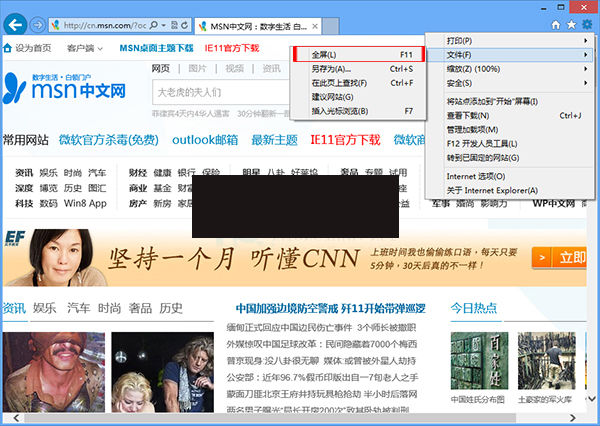Click the 立即 button on EF banner
The width and height of the screenshot is (600, 426).
point(571,257)
